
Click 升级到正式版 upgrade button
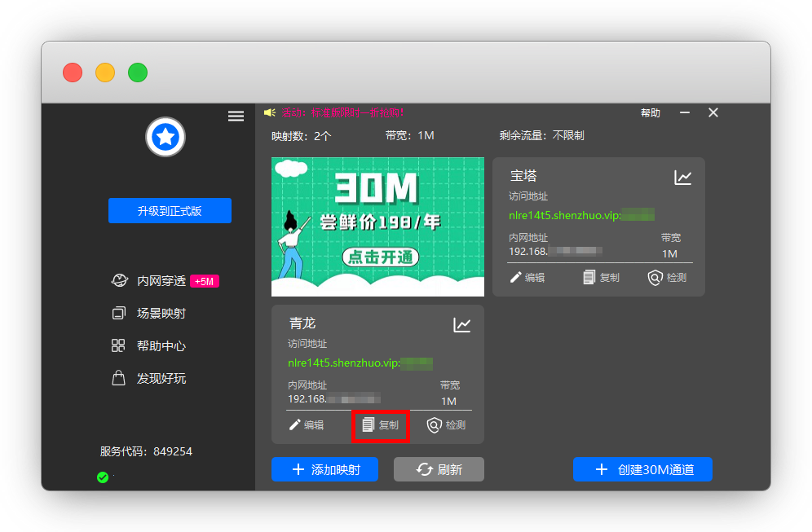point(170,211)
